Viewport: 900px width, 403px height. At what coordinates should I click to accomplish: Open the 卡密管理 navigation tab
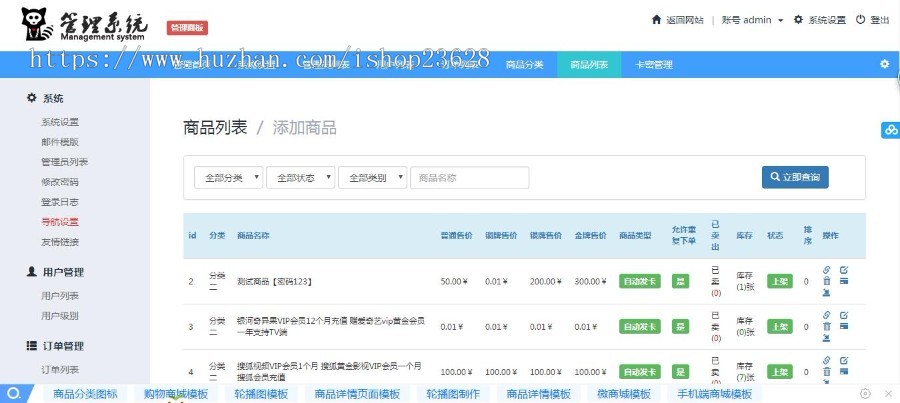click(x=654, y=64)
